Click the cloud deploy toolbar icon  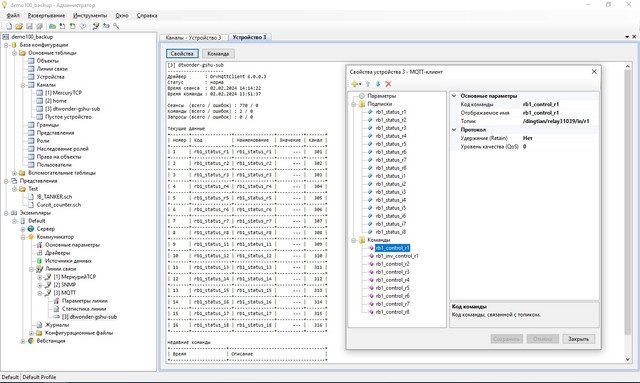[x=52, y=26]
